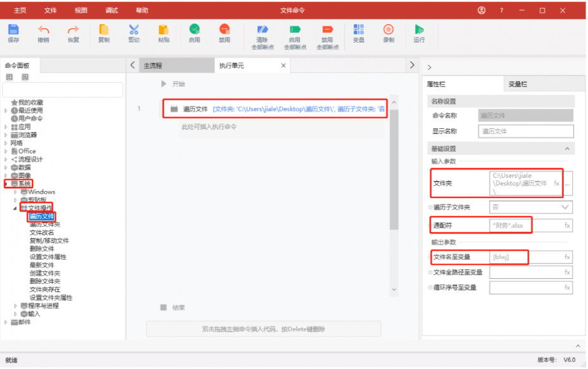Click the 显示名称 input field
Image resolution: width=588 pixels, height=369 pixels.
pyautogui.click(x=526, y=131)
